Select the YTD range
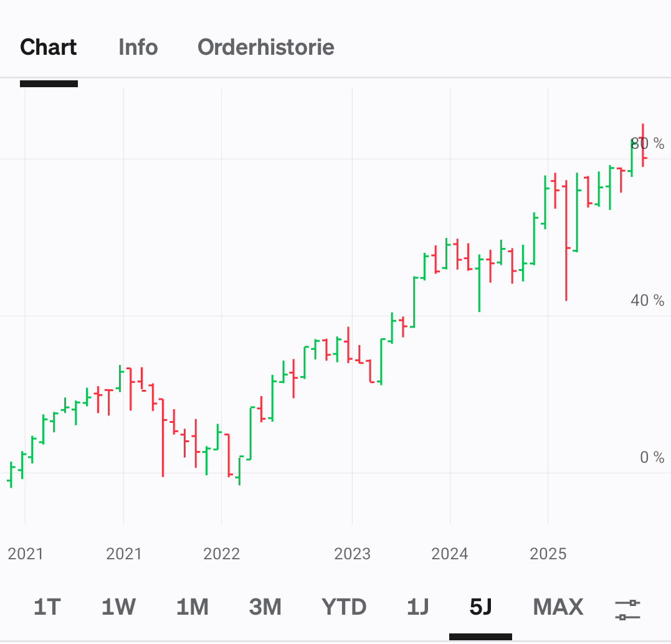This screenshot has width=671, height=644. click(x=344, y=607)
